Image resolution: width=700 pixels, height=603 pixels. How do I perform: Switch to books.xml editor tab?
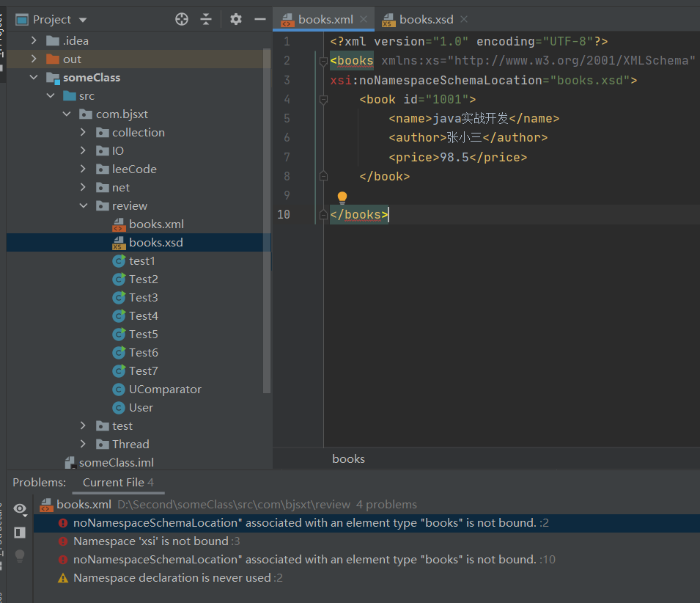coord(324,19)
